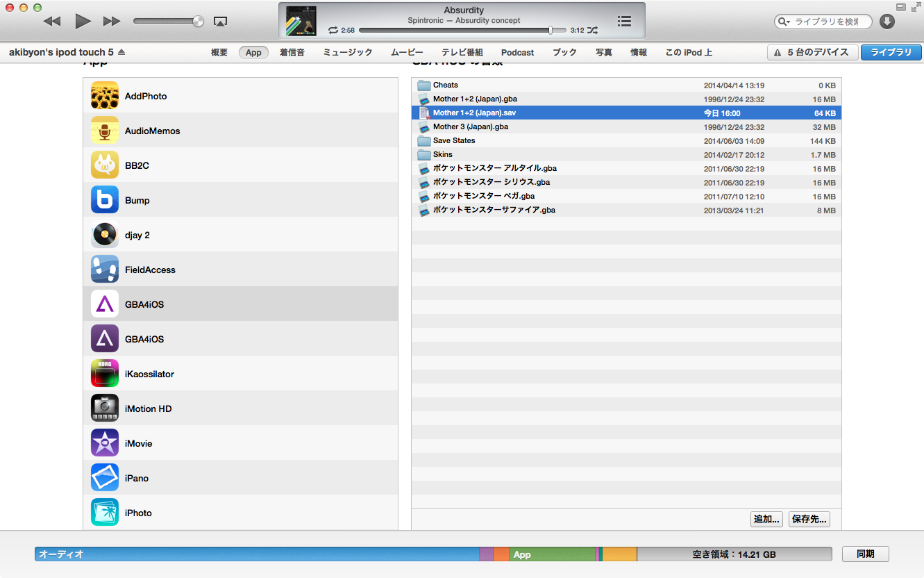This screenshot has height=578, width=924.
Task: Click the ライブラリ button
Action: pos(891,52)
